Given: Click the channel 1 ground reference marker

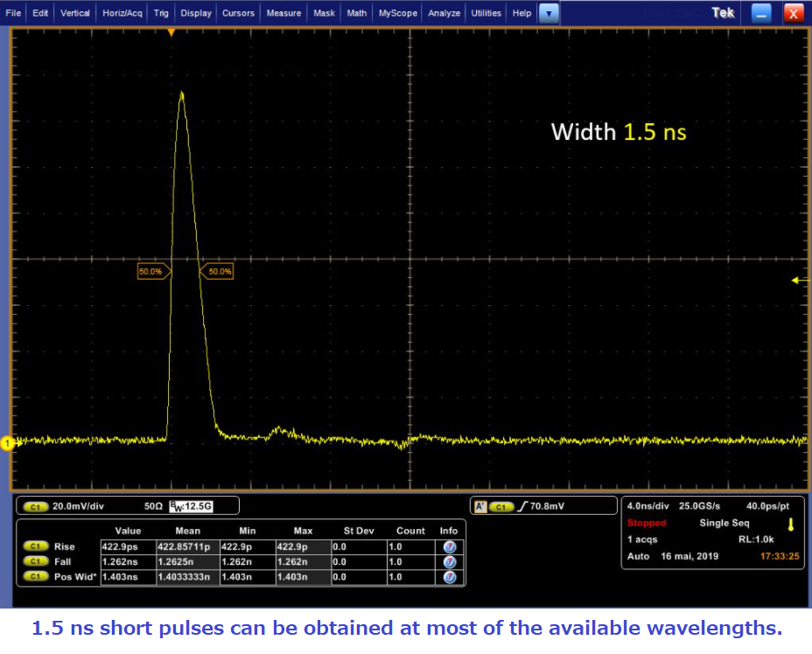Looking at the screenshot, I should pos(7,444).
